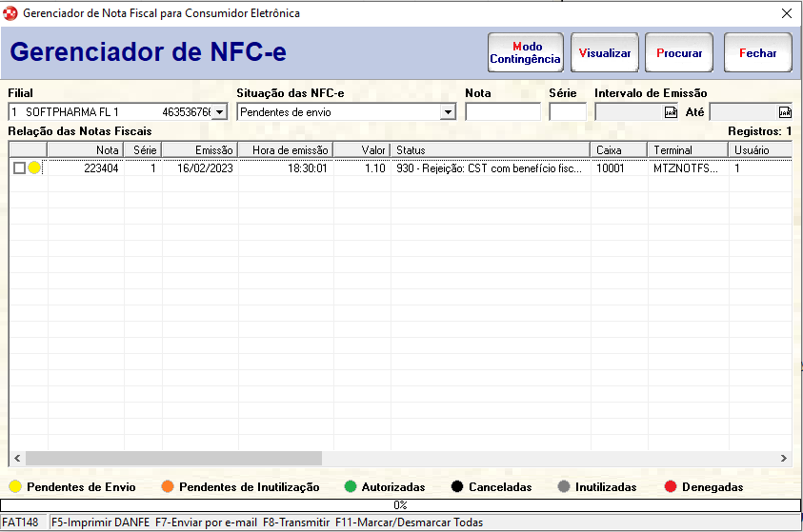Click the app icon in the title bar
This screenshot has width=803, height=532.
(x=10, y=13)
